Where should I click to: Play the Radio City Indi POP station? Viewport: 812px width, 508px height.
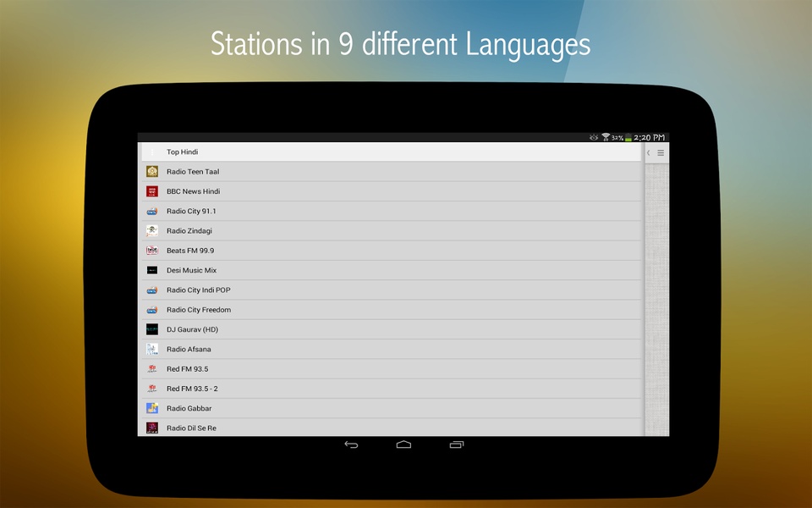point(392,290)
